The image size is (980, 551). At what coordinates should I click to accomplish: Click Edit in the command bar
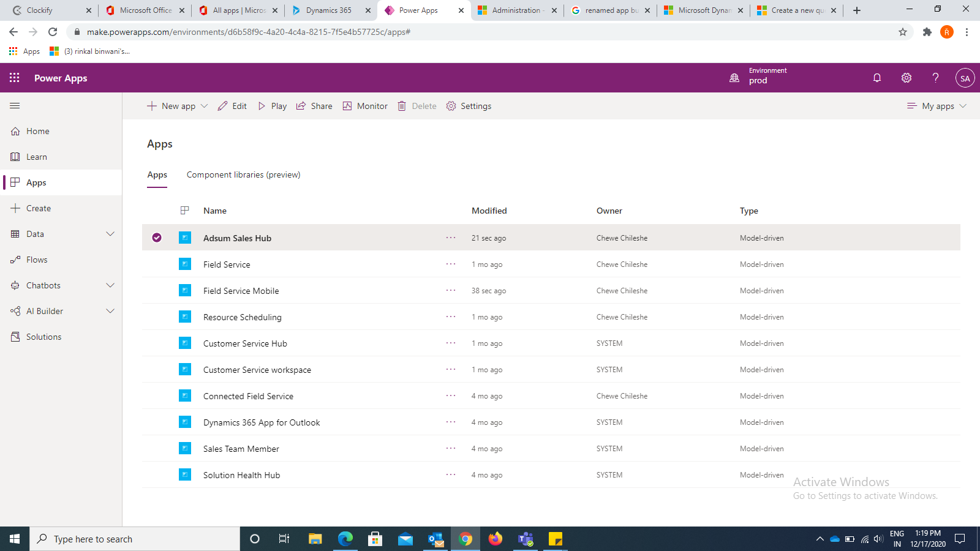tap(232, 106)
